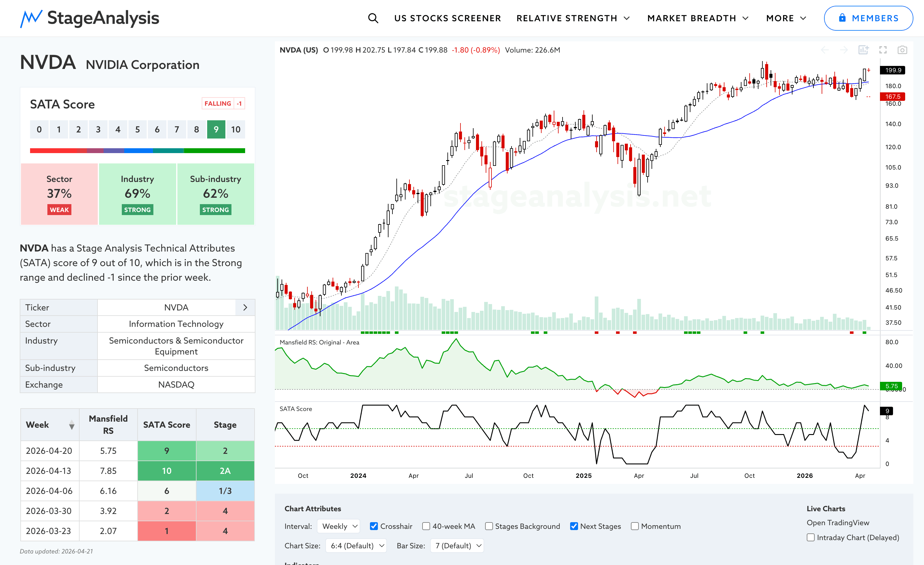Open the Interval Weekly dropdown

[339, 526]
